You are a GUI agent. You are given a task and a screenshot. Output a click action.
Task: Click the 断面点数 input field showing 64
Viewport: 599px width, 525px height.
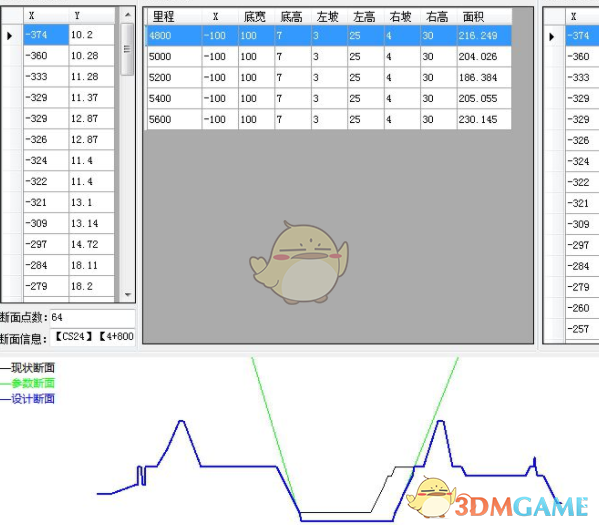[92, 318]
